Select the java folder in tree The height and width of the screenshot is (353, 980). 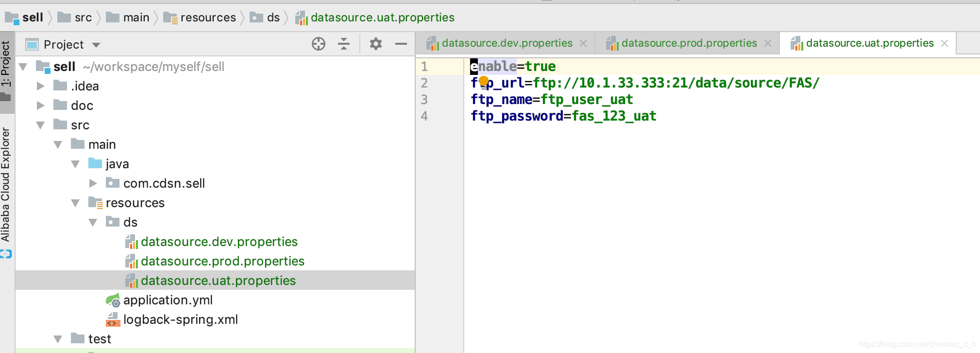coord(117,164)
